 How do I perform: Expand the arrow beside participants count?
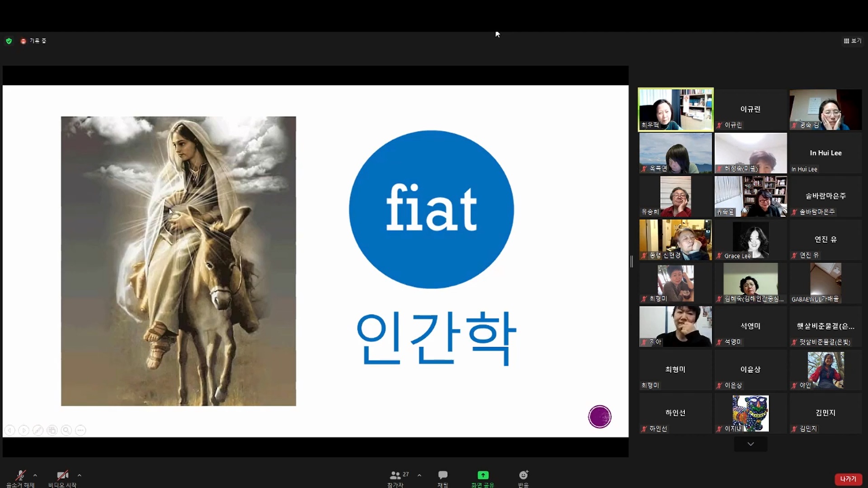click(x=420, y=475)
